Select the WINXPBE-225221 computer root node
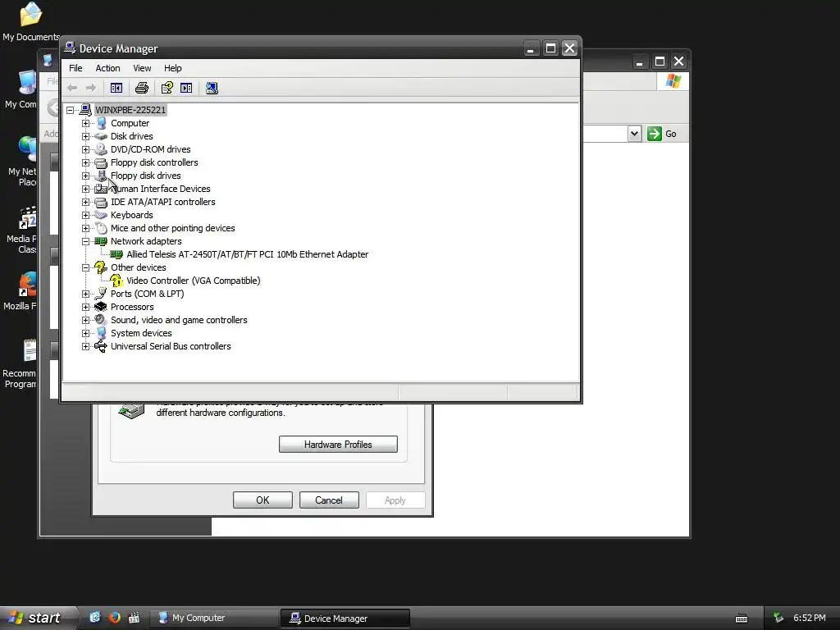 coord(130,110)
